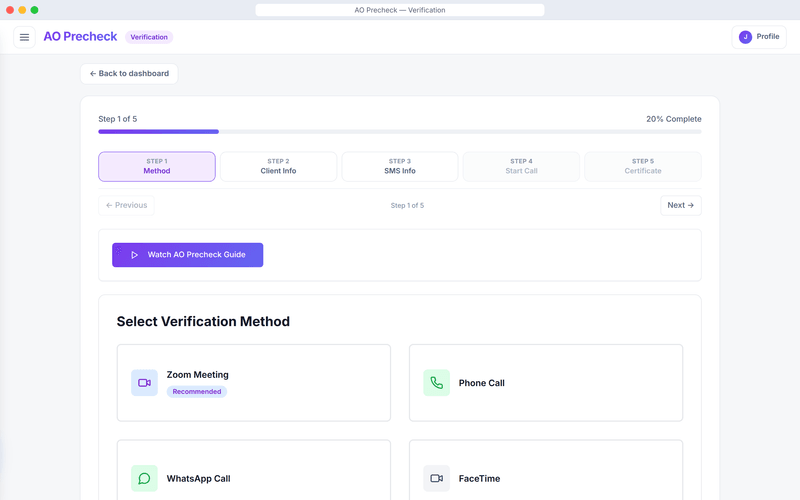Click the Recommended tag under Zoom Meeting
Viewport: 800px width, 500px height.
pos(196,391)
